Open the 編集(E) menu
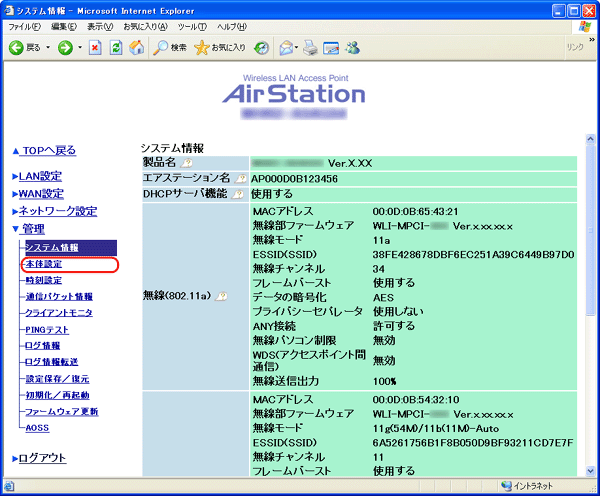Viewport: 600px width, 496px height. point(64,27)
